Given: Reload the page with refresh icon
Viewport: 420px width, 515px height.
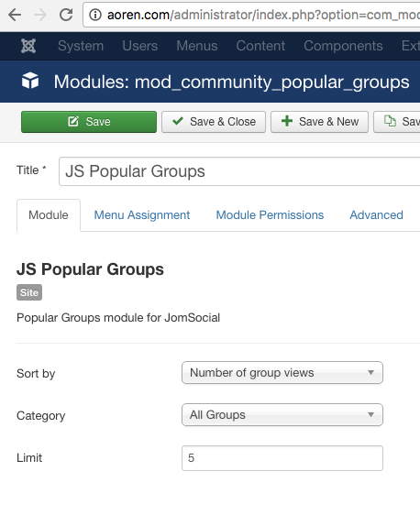Looking at the screenshot, I should [x=66, y=15].
